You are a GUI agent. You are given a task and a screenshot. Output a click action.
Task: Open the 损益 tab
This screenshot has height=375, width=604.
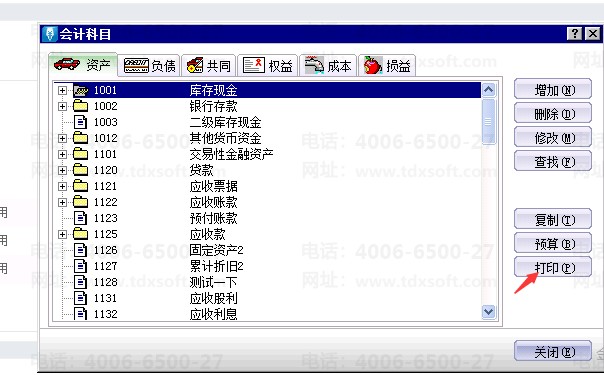387,66
